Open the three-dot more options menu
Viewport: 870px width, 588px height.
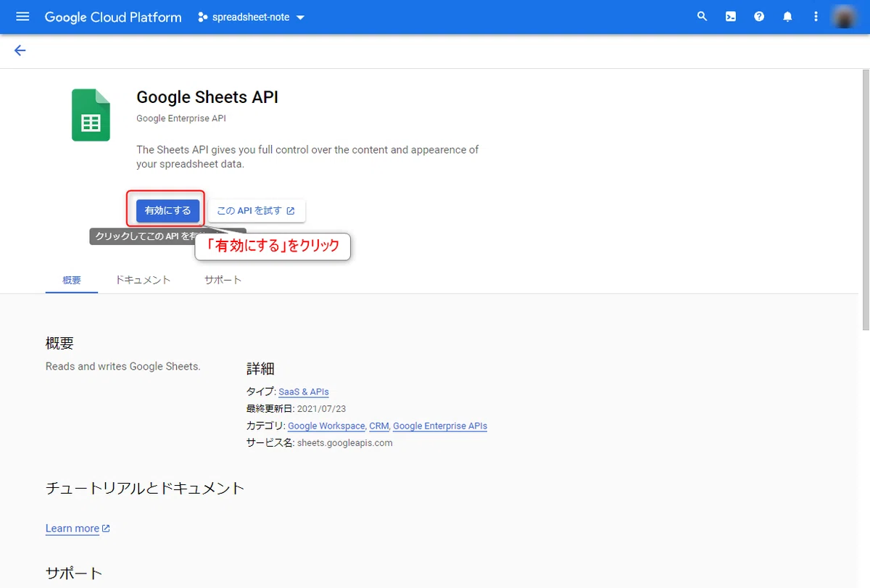click(x=816, y=17)
